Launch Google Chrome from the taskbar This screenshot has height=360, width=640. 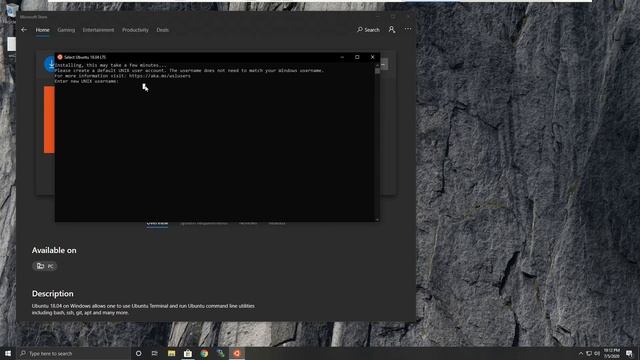[x=204, y=353]
